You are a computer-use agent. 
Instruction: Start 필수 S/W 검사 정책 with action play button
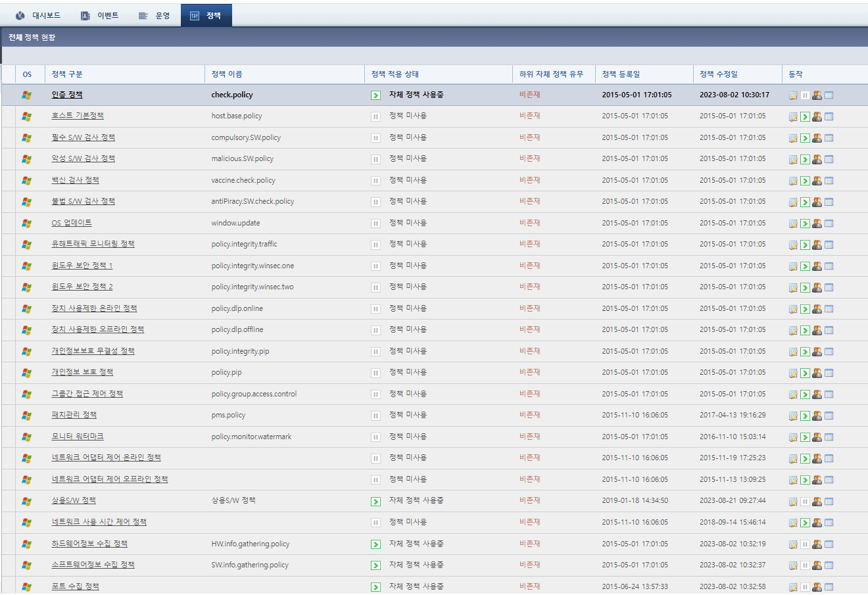805,138
